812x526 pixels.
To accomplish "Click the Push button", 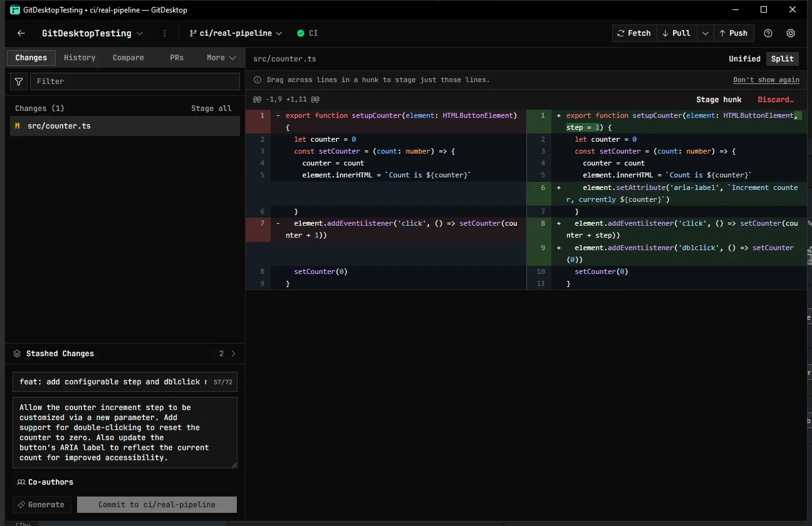I will tap(734, 33).
